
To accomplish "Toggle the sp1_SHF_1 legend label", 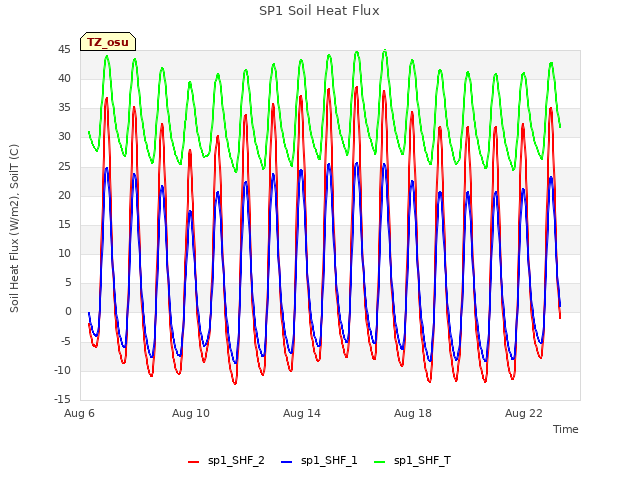I will click(329, 460).
